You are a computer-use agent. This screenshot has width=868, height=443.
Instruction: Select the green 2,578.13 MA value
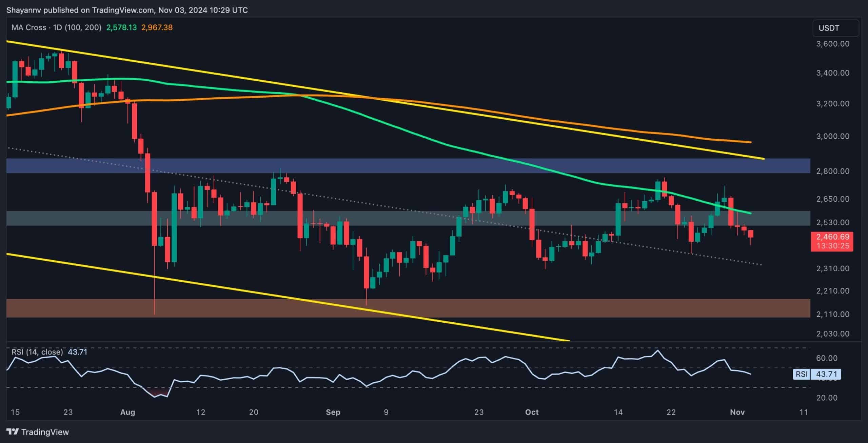pyautogui.click(x=121, y=27)
